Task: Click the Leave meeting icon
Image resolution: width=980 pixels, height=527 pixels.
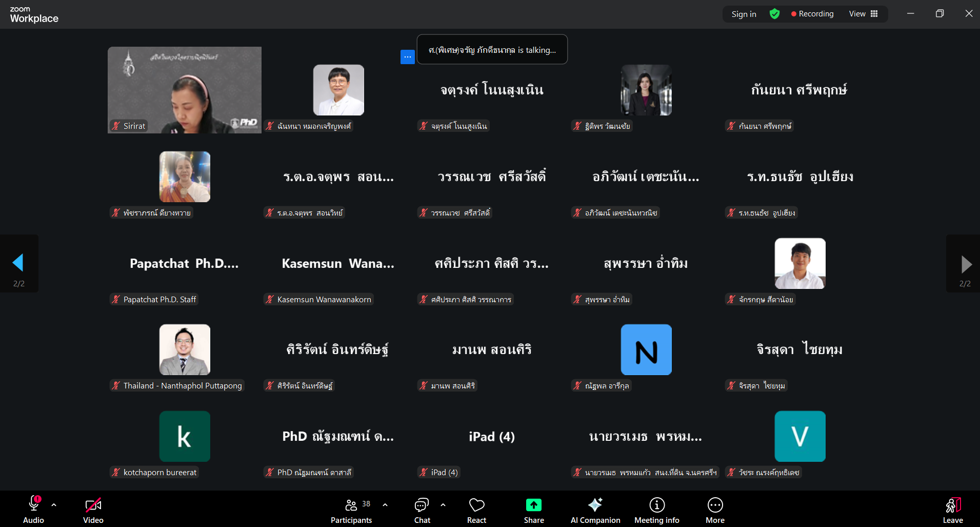Action: point(952,505)
